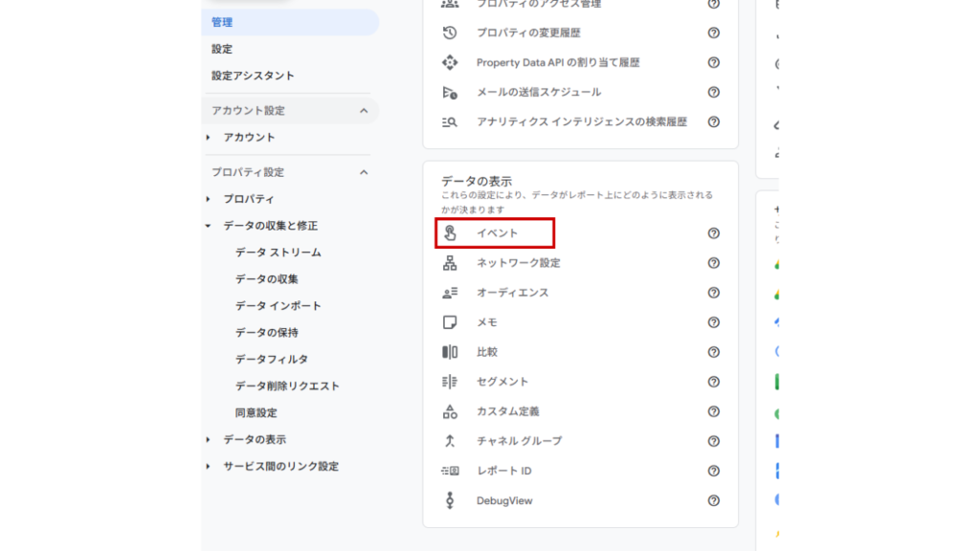Collapse the プロパティ設定 section

(363, 173)
